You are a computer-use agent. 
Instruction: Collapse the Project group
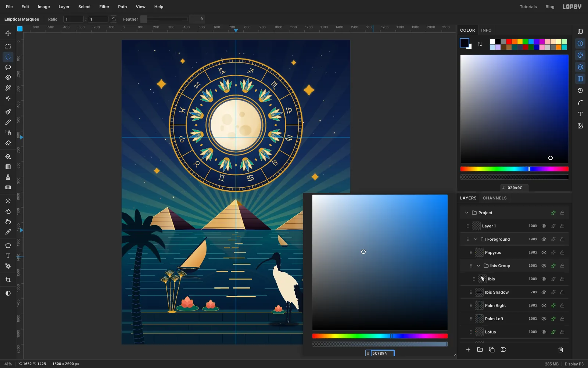pos(467,213)
